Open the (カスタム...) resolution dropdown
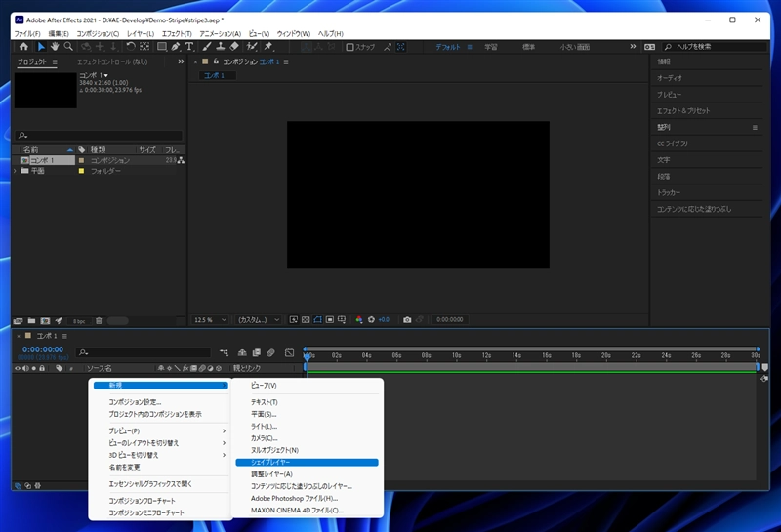 point(259,319)
